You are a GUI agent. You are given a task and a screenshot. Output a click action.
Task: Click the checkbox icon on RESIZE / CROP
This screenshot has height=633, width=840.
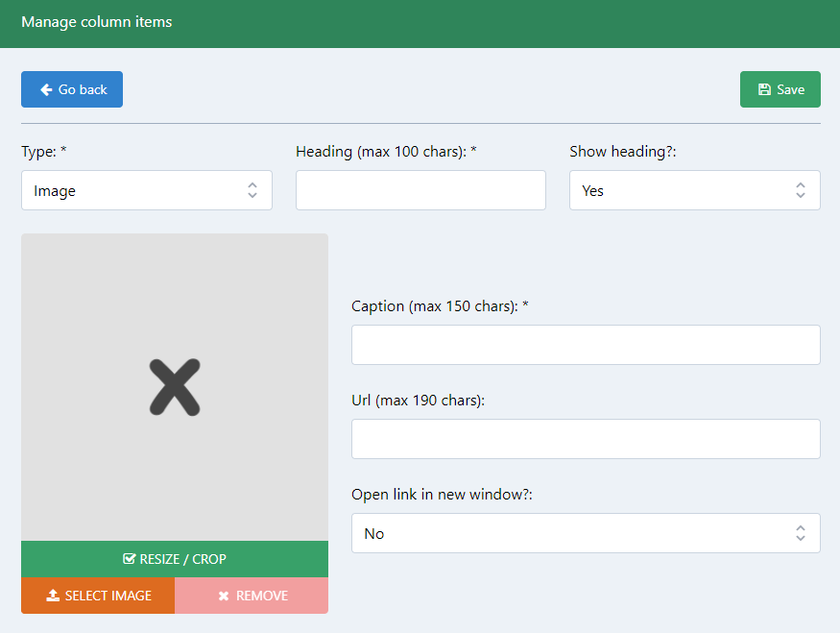pyautogui.click(x=128, y=558)
